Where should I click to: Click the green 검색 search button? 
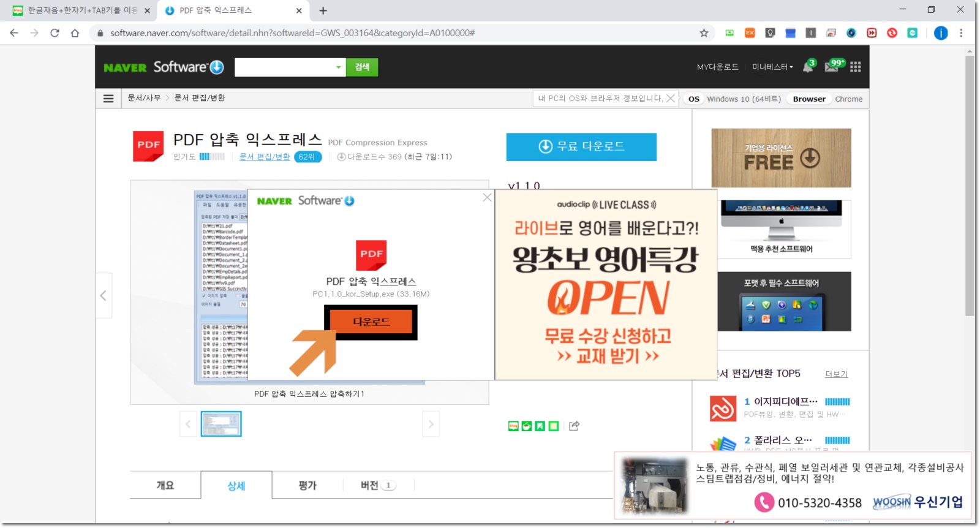[x=362, y=67]
